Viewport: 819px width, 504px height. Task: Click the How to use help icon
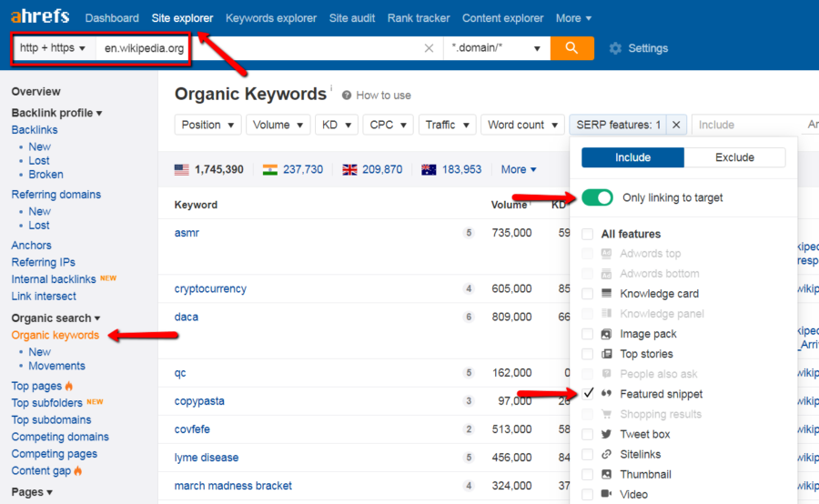point(346,95)
